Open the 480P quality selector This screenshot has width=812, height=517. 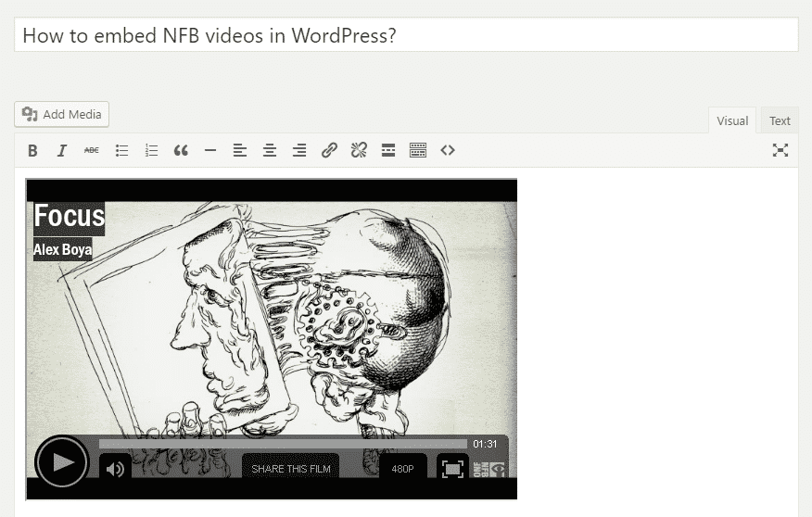coord(402,468)
